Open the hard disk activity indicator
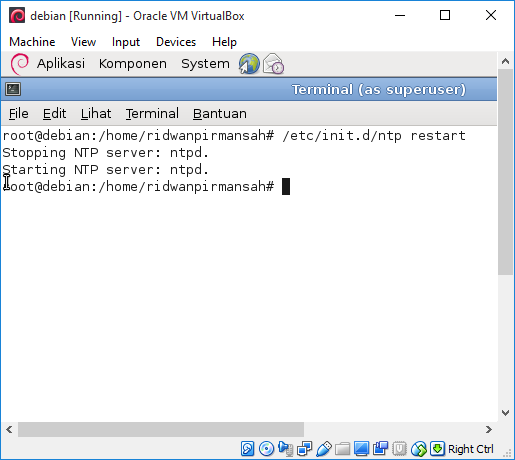515x460 pixels. (247, 449)
